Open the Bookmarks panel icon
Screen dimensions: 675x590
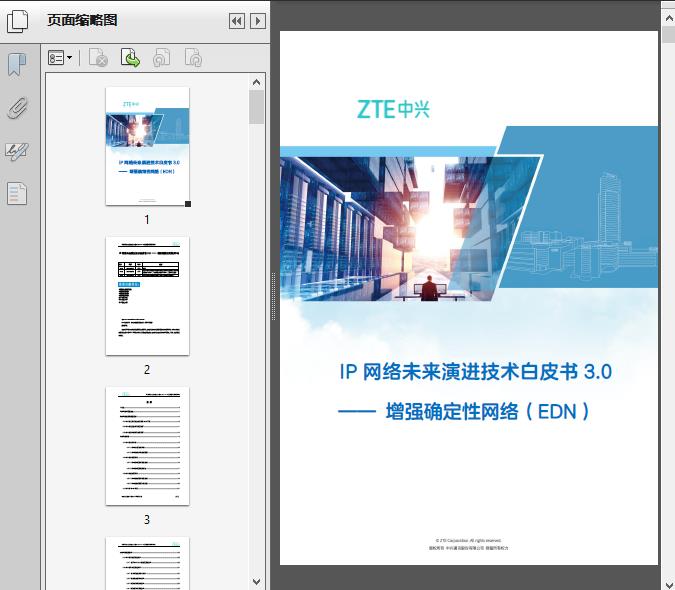(17, 65)
